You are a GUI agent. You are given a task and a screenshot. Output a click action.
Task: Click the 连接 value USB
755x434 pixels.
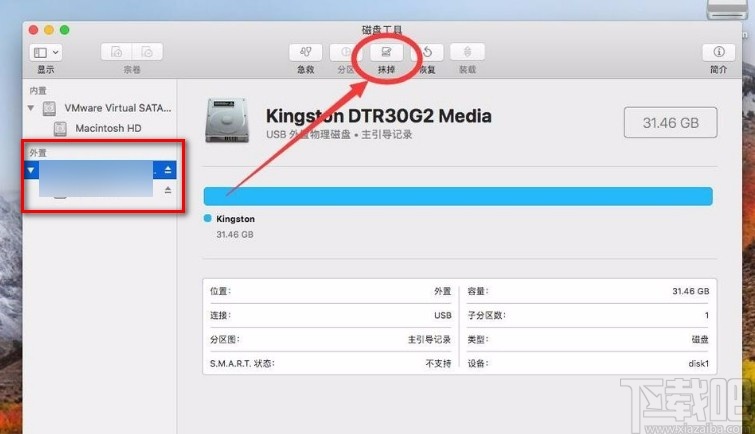[443, 316]
